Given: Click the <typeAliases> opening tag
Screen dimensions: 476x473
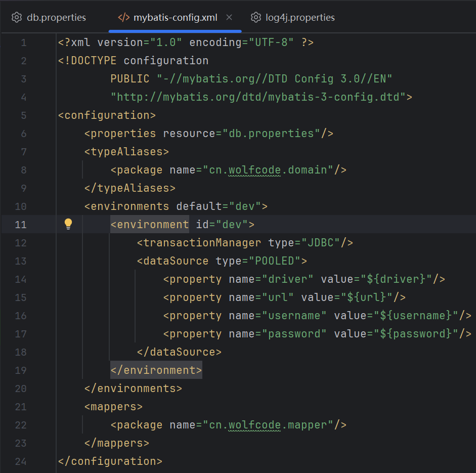Looking at the screenshot, I should (126, 152).
